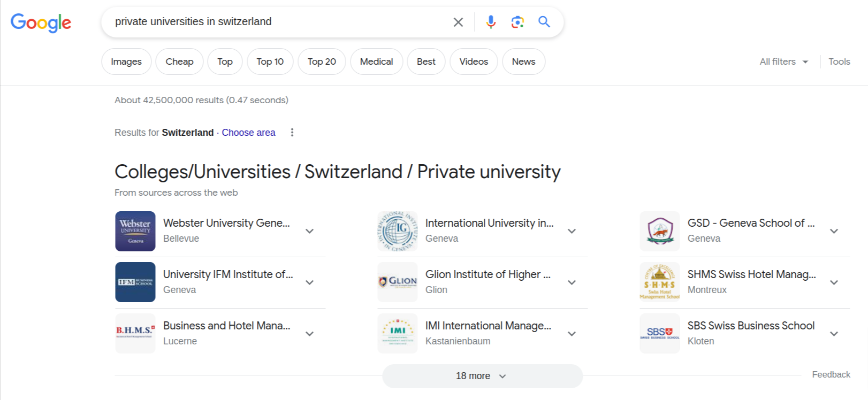Open Webster University Geneva result
The image size is (868, 400).
pos(226,223)
